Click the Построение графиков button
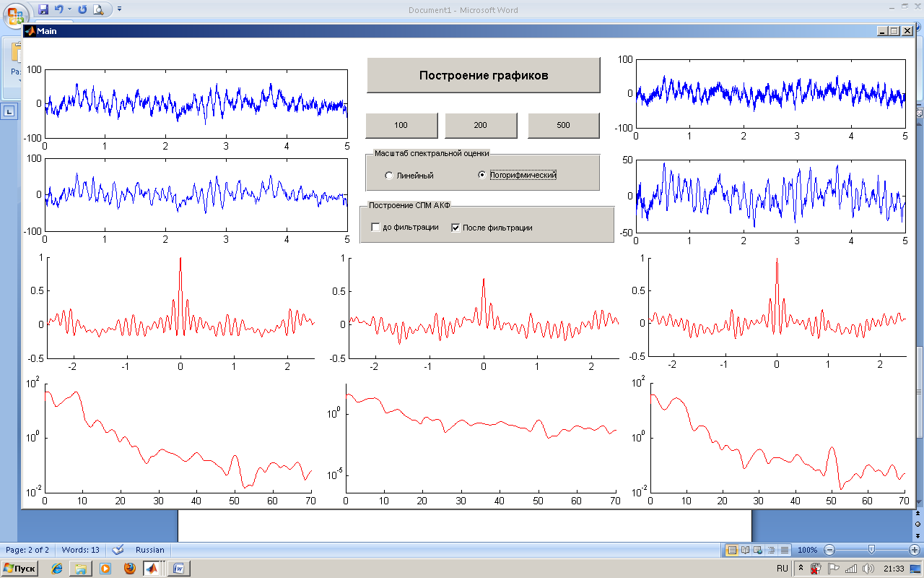 tap(484, 75)
